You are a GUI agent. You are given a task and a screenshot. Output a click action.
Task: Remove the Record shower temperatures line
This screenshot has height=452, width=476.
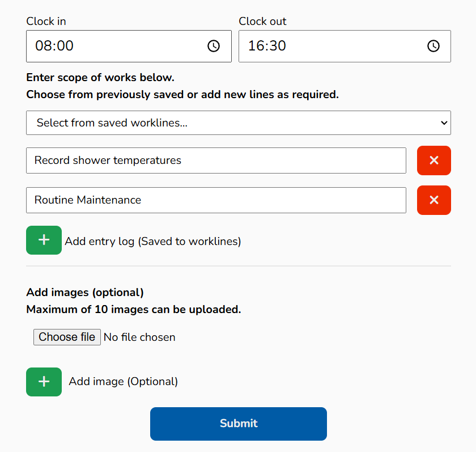[433, 160]
